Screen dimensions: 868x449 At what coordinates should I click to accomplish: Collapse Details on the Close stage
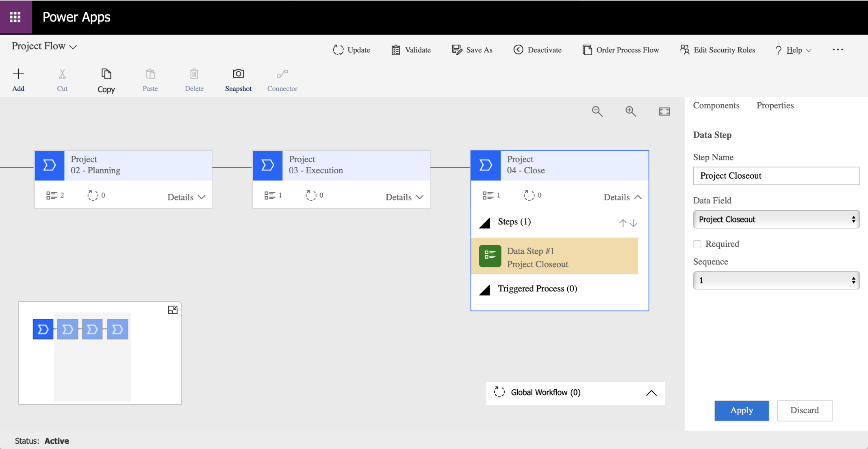click(622, 197)
